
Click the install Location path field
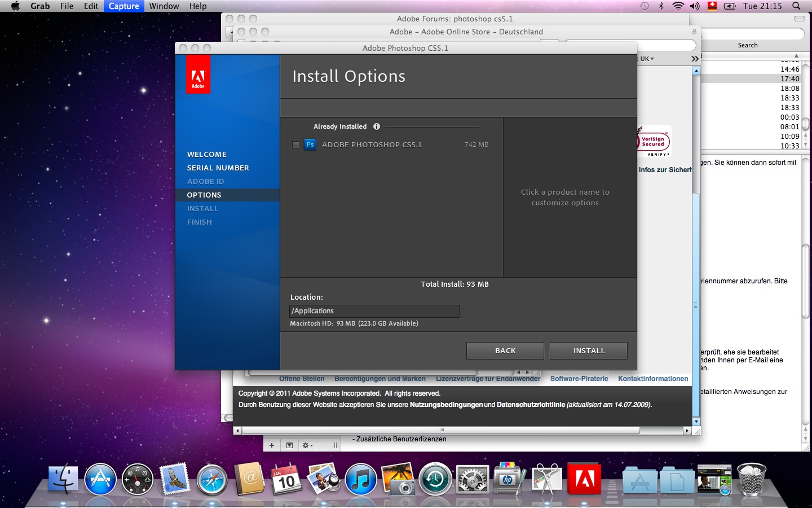pyautogui.click(x=374, y=311)
